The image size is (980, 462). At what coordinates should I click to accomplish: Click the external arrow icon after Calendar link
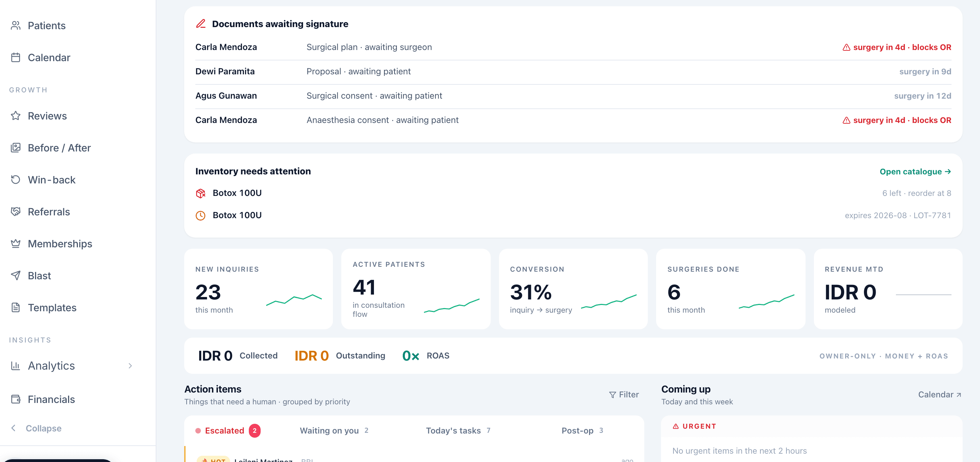[959, 395]
